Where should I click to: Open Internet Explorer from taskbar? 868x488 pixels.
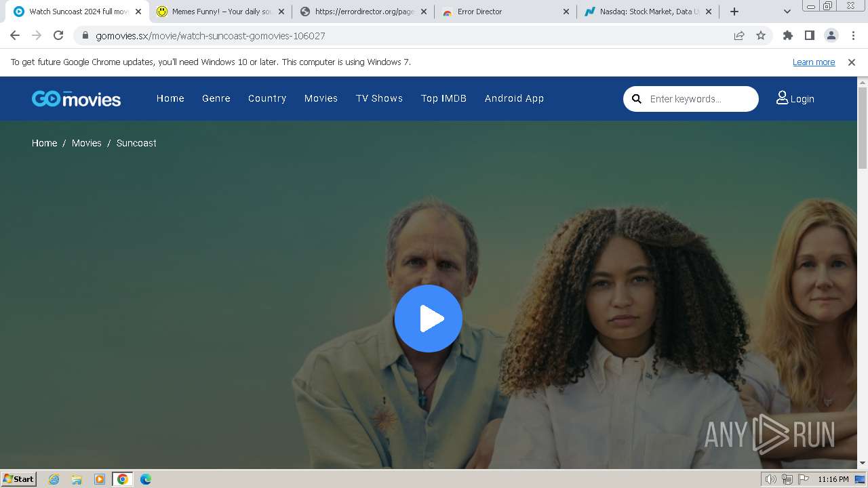(54, 479)
